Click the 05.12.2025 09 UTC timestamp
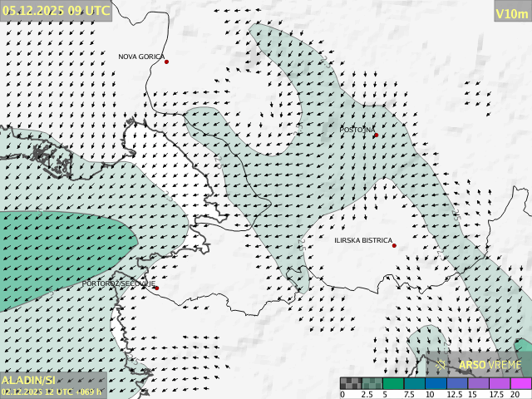 56,11
